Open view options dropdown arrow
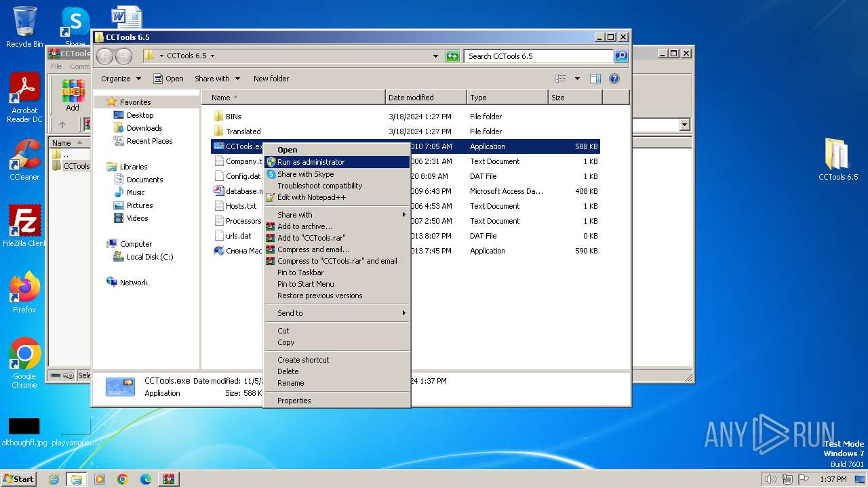The width and height of the screenshot is (868, 488). click(x=577, y=79)
